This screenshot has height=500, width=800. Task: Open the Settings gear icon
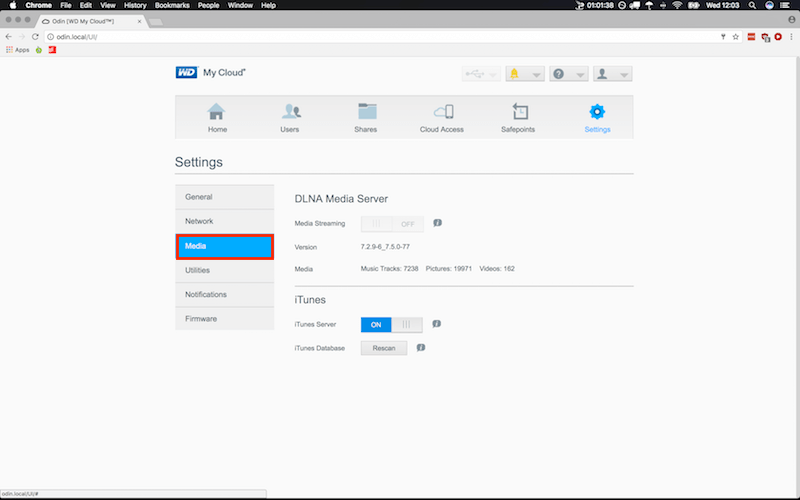click(x=597, y=111)
